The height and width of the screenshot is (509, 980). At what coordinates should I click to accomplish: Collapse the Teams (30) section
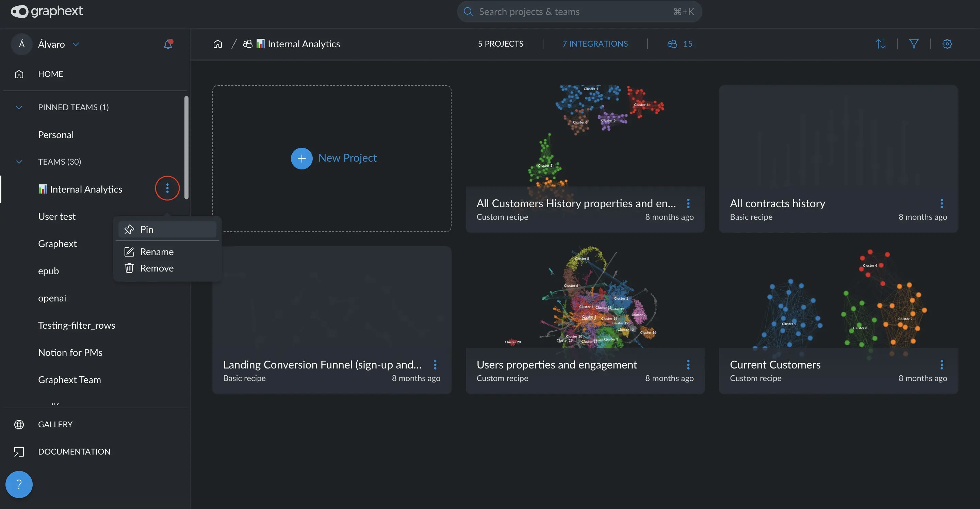pyautogui.click(x=19, y=162)
